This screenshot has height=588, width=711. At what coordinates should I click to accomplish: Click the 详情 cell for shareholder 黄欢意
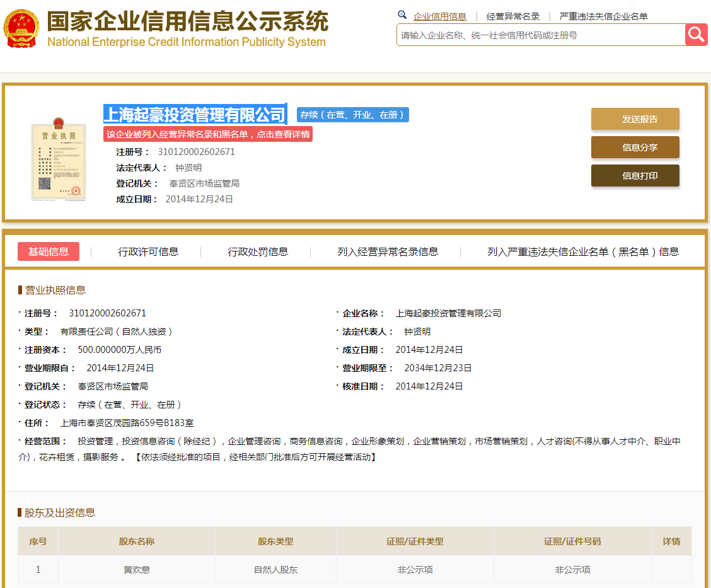[671, 569]
